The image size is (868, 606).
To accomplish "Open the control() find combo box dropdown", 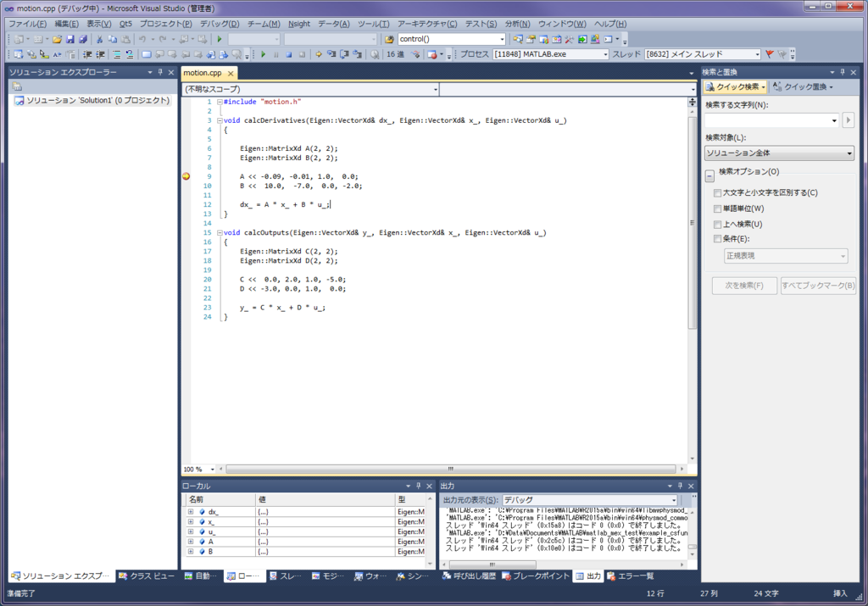I will click(x=502, y=39).
